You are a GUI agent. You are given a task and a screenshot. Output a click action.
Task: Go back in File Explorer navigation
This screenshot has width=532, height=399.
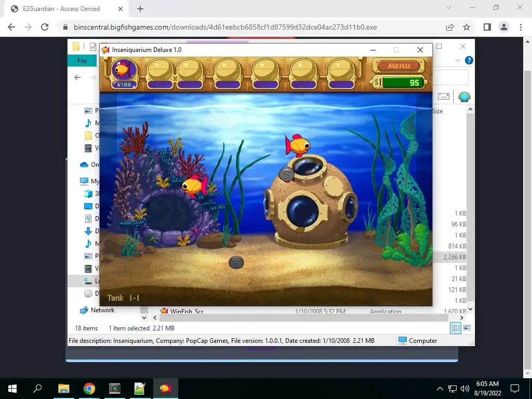(78, 77)
